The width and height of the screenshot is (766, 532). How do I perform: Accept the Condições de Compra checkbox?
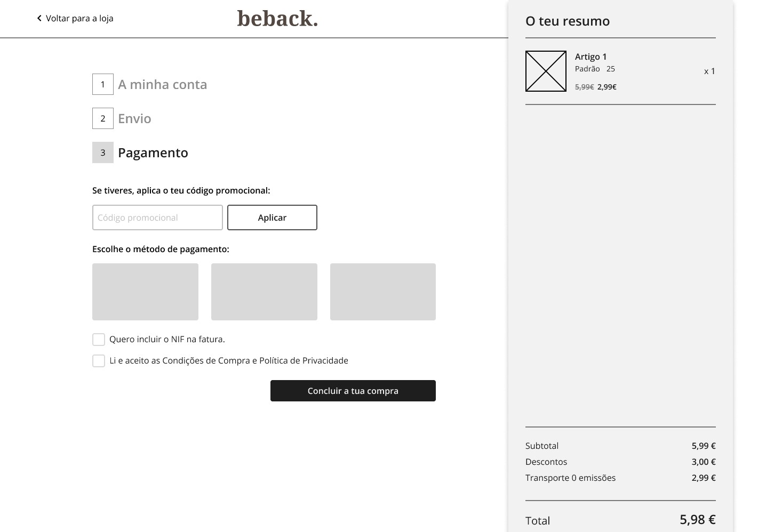pyautogui.click(x=99, y=361)
